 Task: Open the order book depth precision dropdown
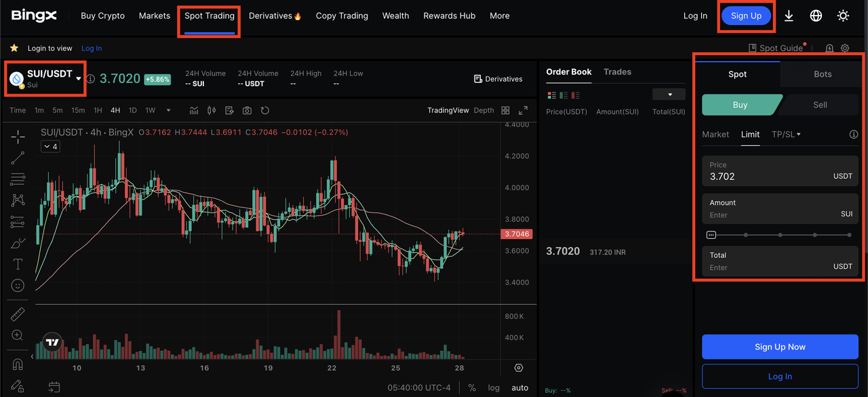point(669,94)
